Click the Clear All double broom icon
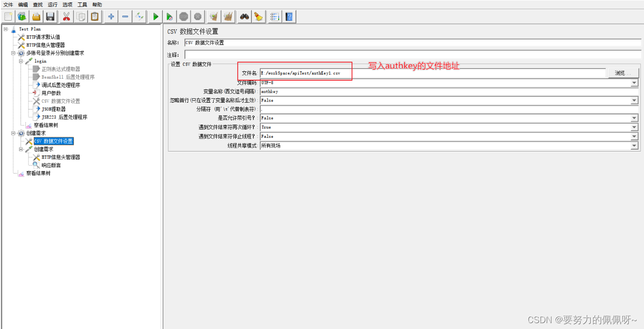This screenshot has width=644, height=329. point(228,17)
